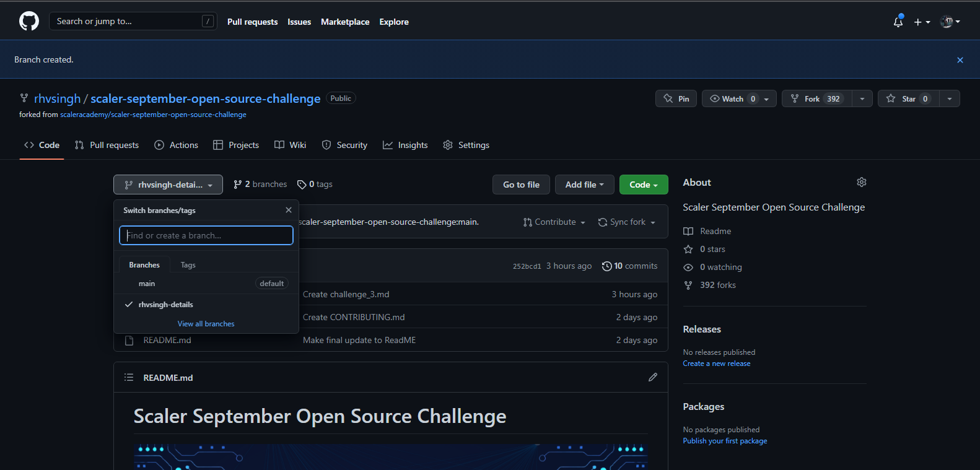
Task: Open the Code tab
Action: pos(42,145)
